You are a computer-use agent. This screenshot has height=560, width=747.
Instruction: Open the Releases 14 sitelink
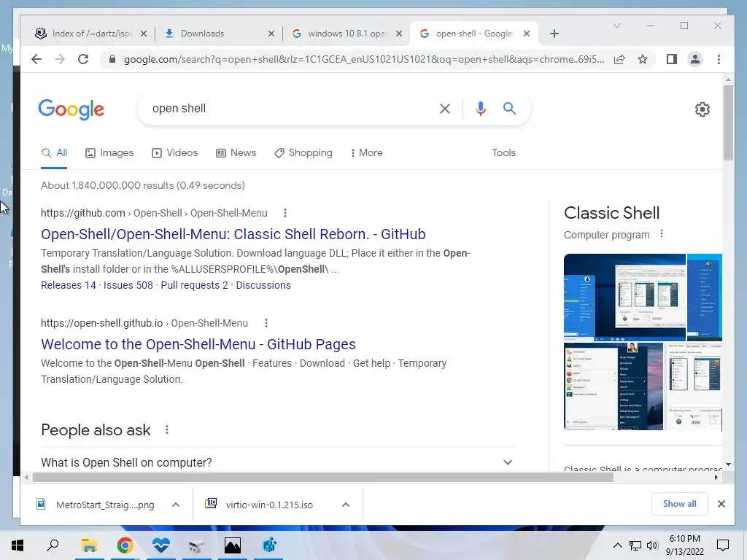tap(69, 285)
